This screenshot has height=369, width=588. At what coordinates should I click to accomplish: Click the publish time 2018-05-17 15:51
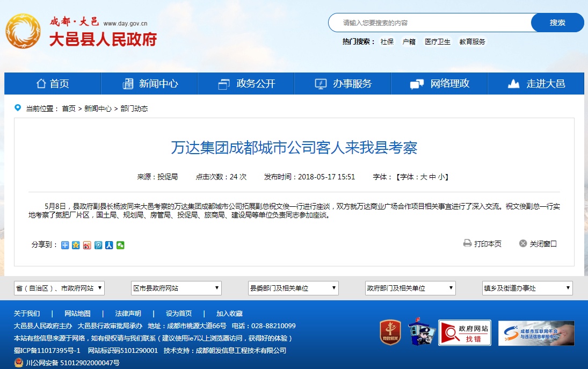click(x=326, y=177)
